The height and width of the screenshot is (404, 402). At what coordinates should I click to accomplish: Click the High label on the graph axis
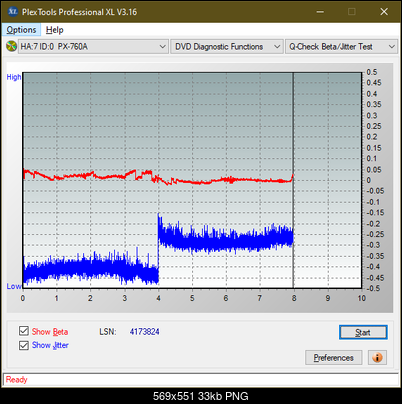(x=14, y=77)
